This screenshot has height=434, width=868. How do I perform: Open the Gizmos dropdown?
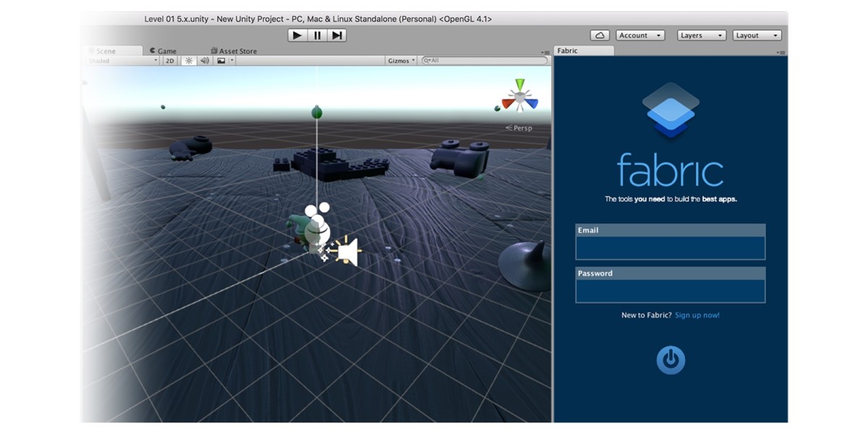click(401, 61)
